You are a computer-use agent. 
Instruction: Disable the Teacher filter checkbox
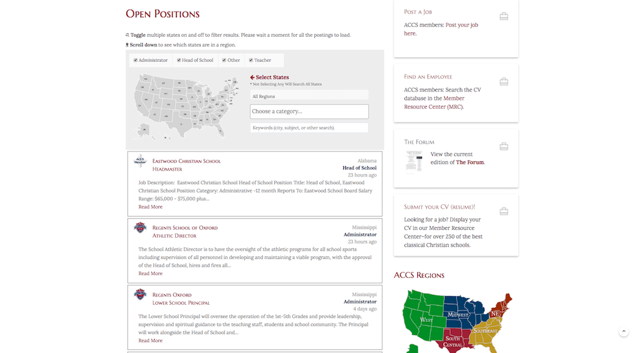(251, 60)
